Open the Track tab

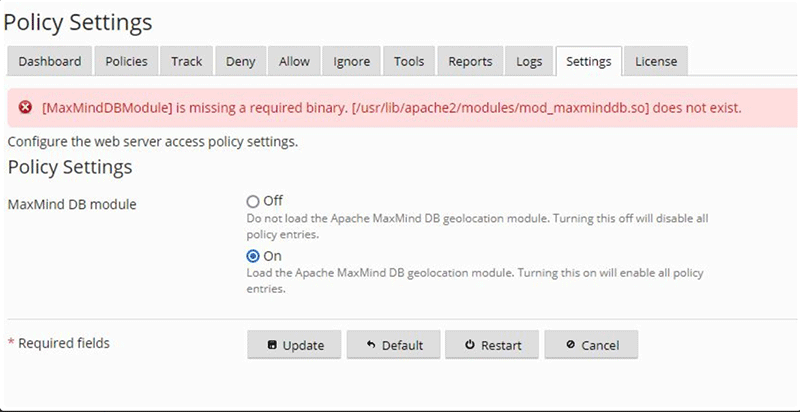[187, 61]
